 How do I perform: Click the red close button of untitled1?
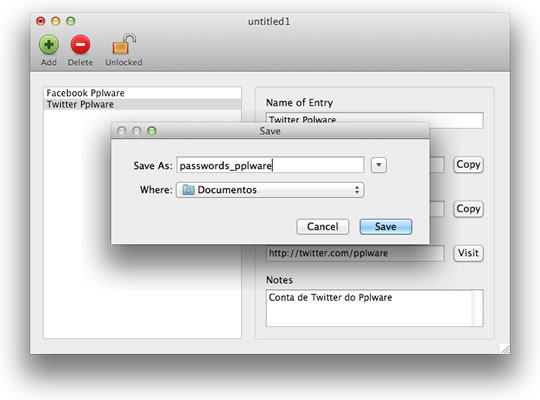pyautogui.click(x=41, y=21)
